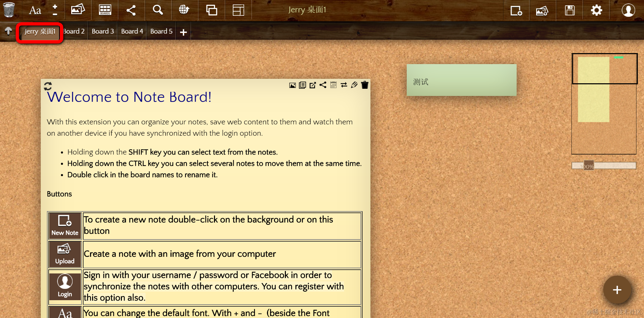The image size is (644, 318).
Task: Open settings gear icon
Action: 596,10
